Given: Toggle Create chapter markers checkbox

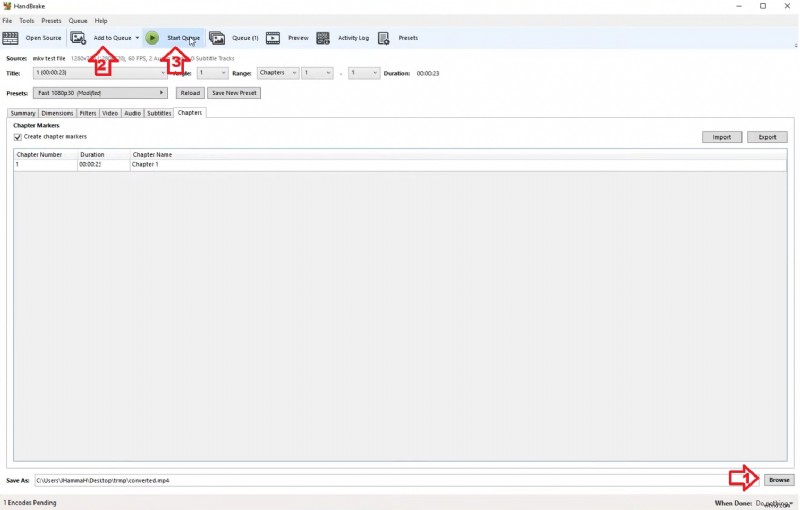Looking at the screenshot, I should coord(17,137).
